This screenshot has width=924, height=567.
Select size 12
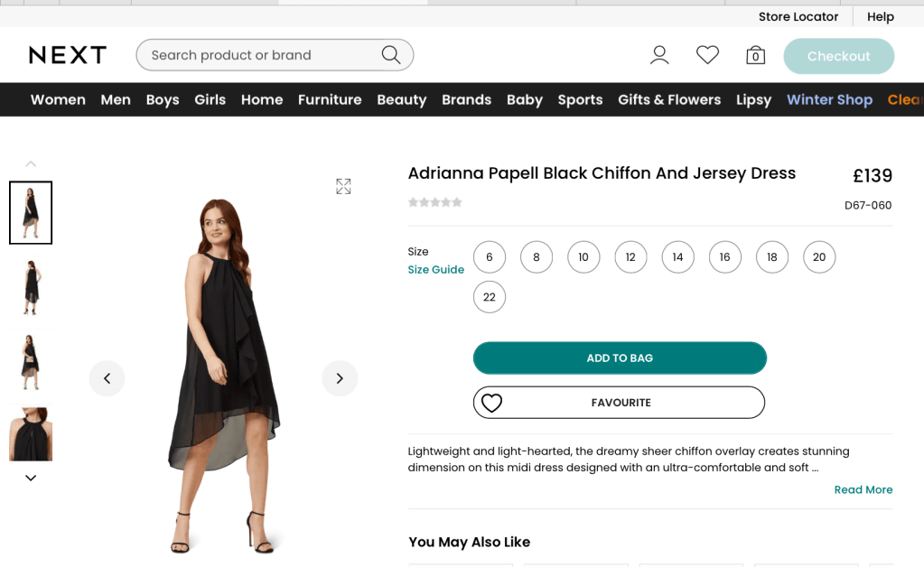pos(630,257)
